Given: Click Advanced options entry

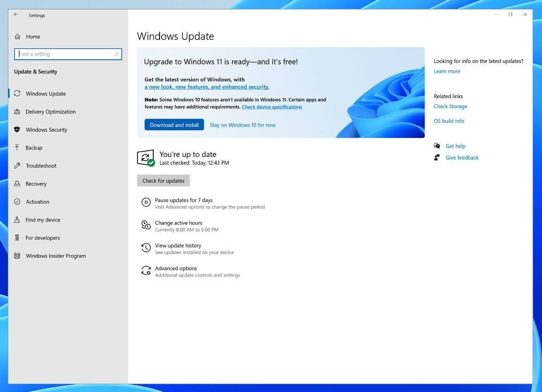Looking at the screenshot, I should 176,268.
